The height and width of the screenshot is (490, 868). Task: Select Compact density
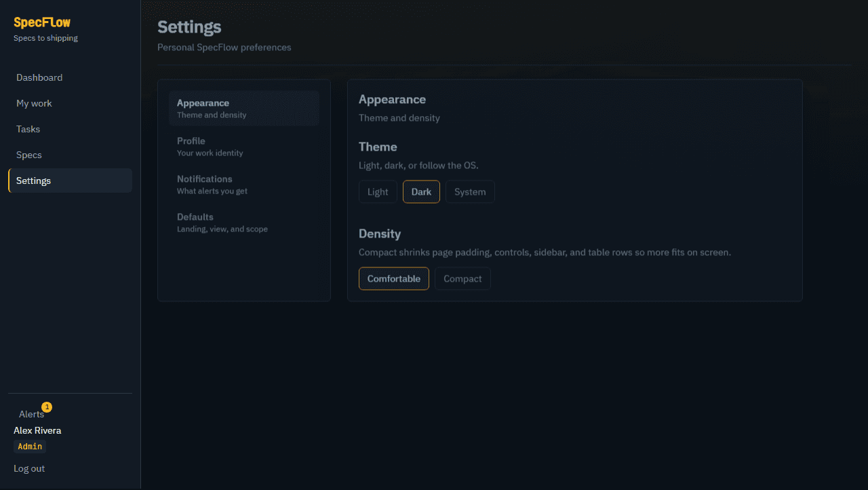pos(462,278)
